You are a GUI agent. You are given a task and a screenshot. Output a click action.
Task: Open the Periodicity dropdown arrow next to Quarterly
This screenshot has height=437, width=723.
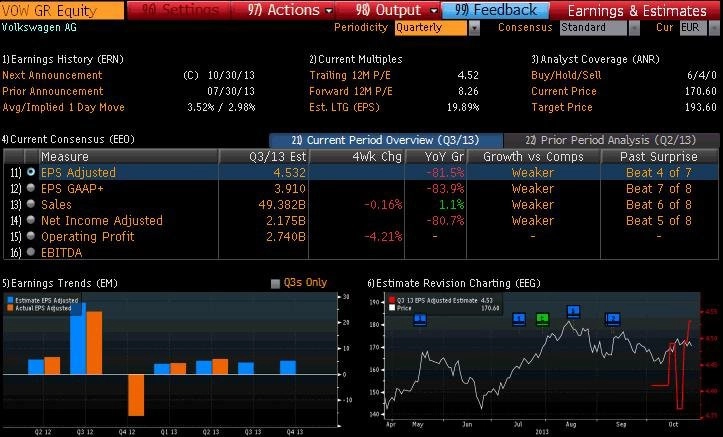pyautogui.click(x=474, y=28)
